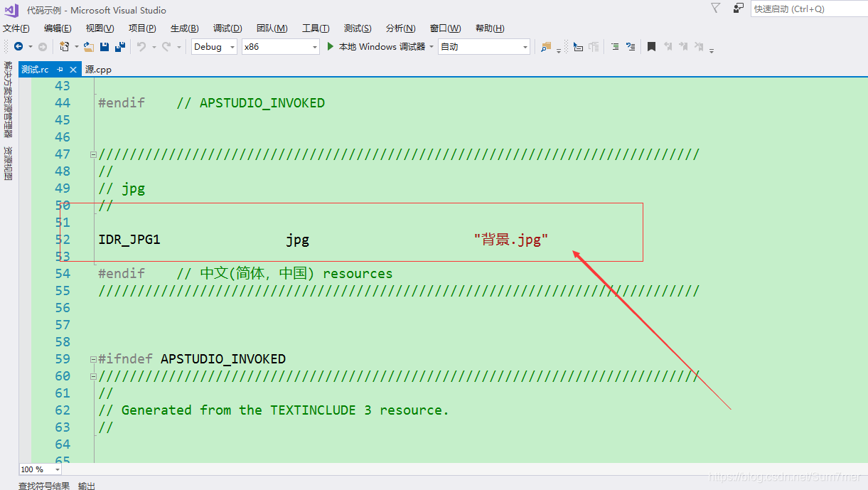868x490 pixels.
Task: Collapse the APSTUDIO_INVOKED block at line 59
Action: 93,358
